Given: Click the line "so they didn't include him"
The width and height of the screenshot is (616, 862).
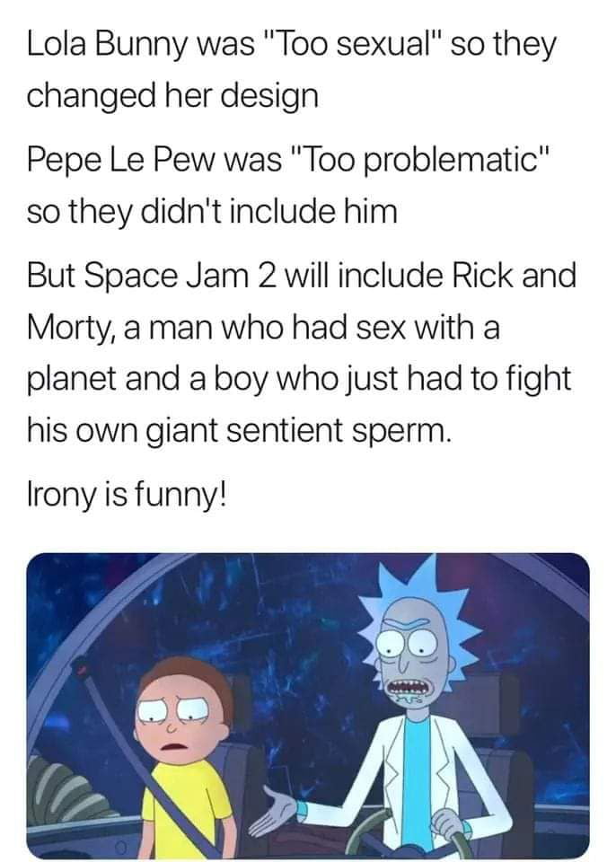Looking at the screenshot, I should [x=212, y=212].
